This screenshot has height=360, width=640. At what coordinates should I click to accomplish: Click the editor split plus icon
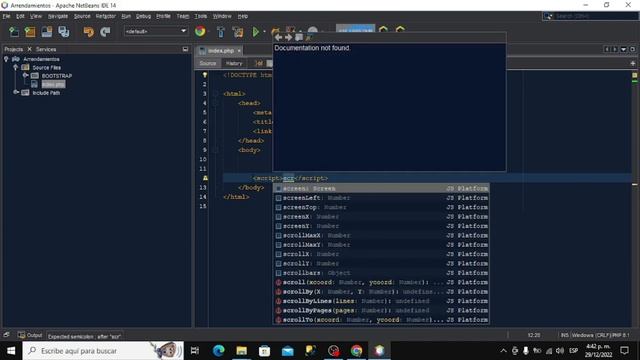coord(633,63)
